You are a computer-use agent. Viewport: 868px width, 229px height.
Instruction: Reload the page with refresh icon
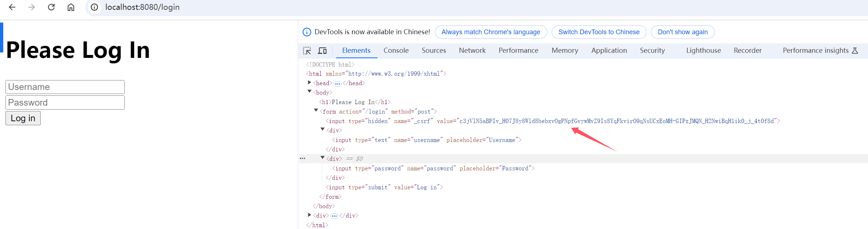pos(51,7)
